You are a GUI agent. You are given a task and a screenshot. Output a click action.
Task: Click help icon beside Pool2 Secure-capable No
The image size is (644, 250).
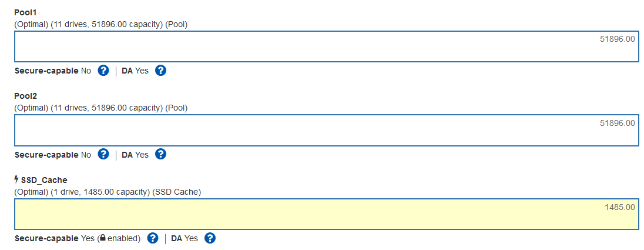pyautogui.click(x=103, y=154)
